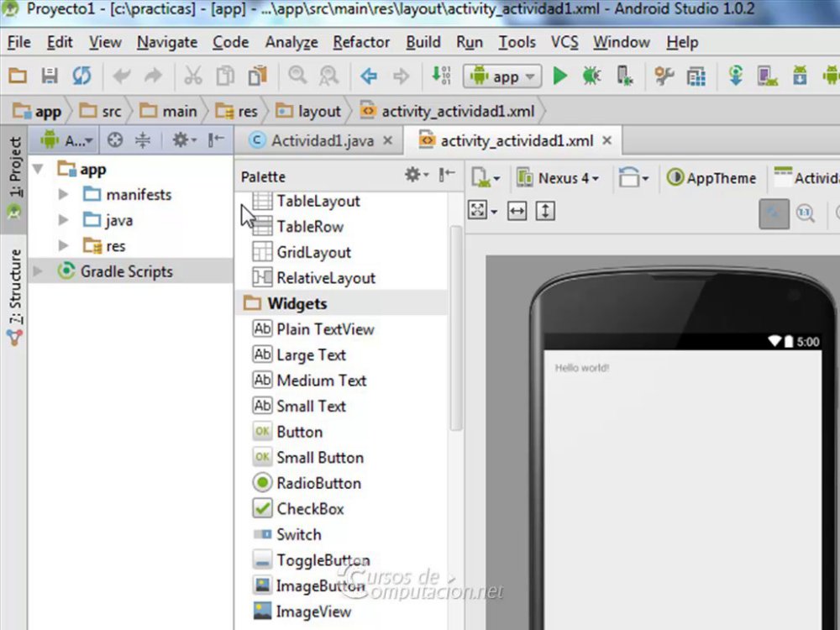Open the File menu
The width and height of the screenshot is (840, 630).
coord(18,42)
